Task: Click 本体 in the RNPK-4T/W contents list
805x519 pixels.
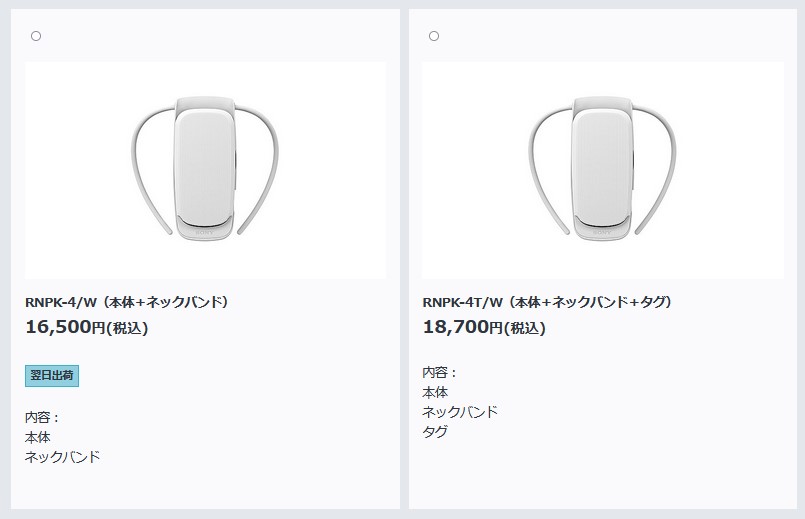Action: (x=435, y=392)
